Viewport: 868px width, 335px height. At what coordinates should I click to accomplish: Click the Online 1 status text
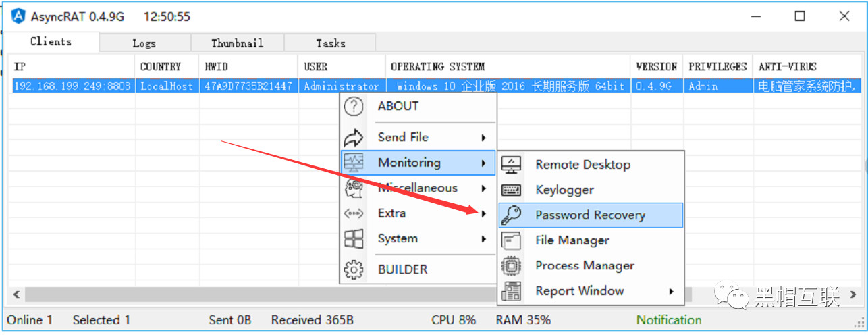29,319
